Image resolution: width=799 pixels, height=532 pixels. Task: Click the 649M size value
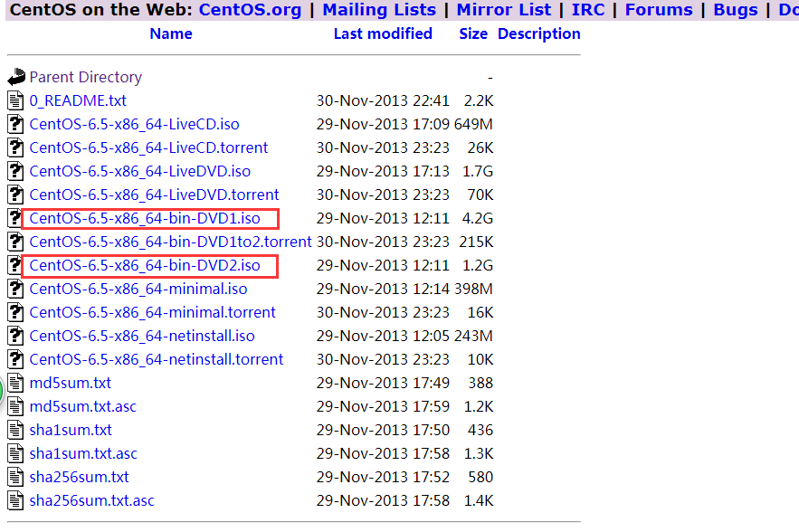point(473,124)
